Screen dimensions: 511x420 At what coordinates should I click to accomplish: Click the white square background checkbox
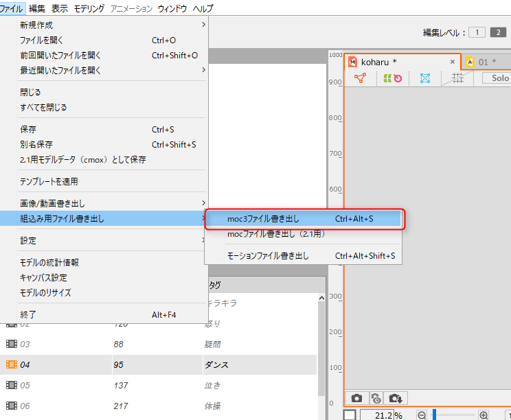coord(350,415)
